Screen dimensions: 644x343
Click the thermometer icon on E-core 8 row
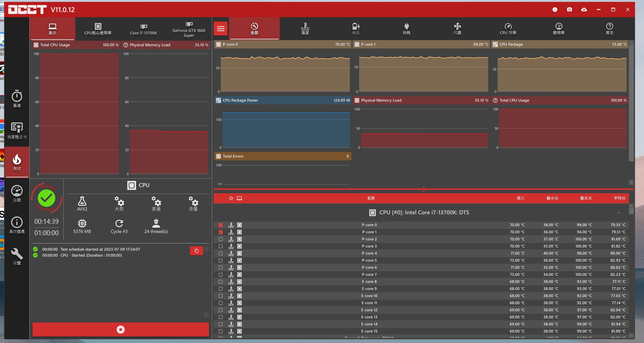231,282
